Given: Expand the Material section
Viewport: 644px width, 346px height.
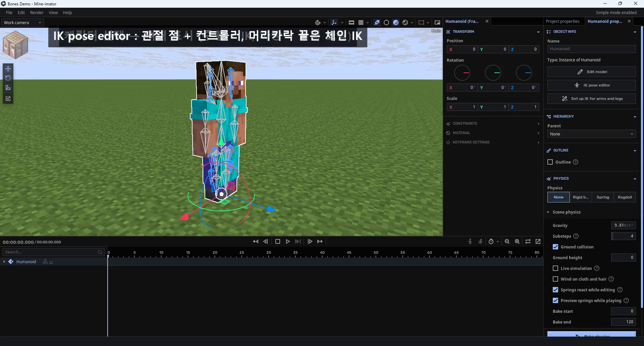Looking at the screenshot, I should point(493,133).
